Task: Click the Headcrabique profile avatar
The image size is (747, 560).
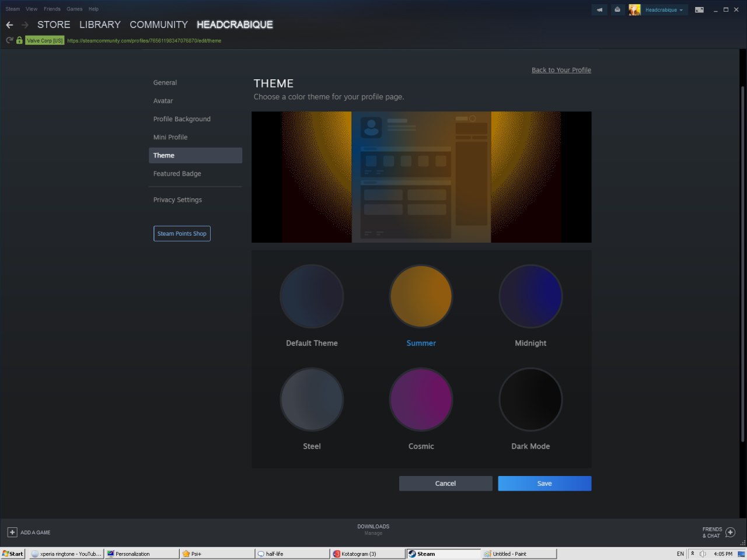Action: click(634, 9)
